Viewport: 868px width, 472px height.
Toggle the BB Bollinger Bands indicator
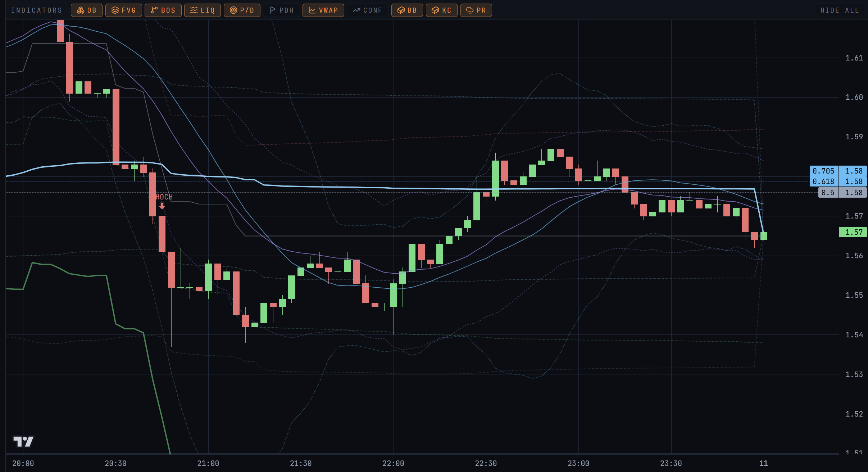point(407,10)
